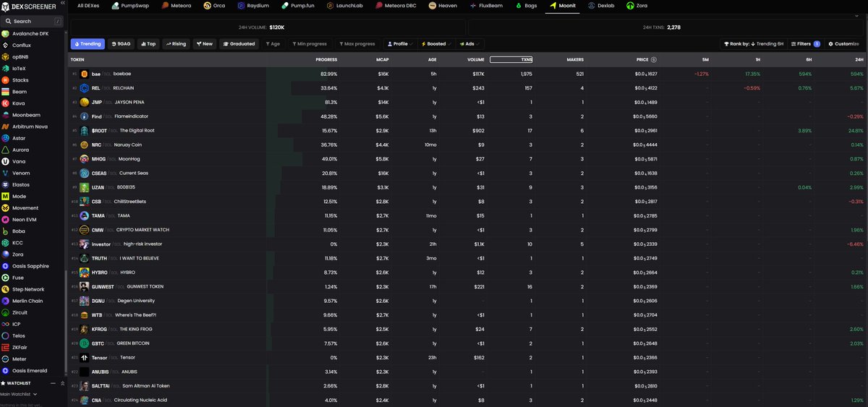Screen dimensions: 868x407
Task: Click the KFROG token icon
Action: (85, 329)
